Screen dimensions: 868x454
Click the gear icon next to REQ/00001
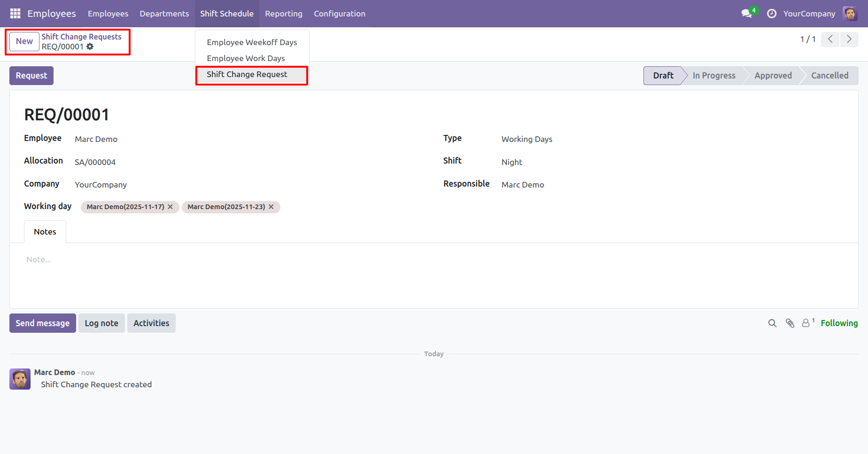90,47
